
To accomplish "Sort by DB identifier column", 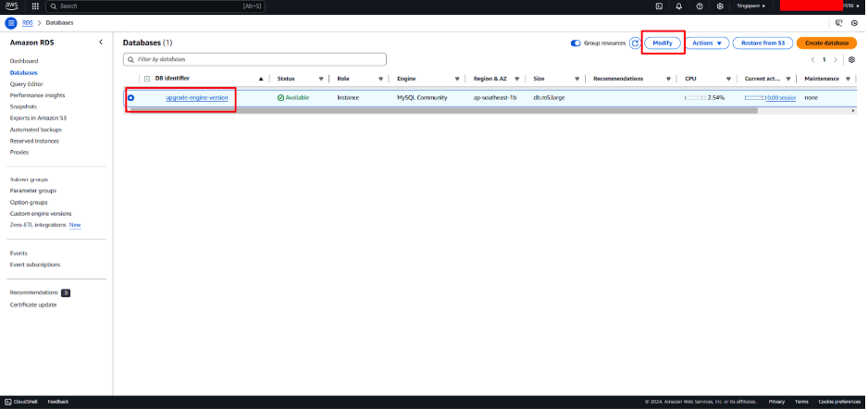I will coord(261,80).
